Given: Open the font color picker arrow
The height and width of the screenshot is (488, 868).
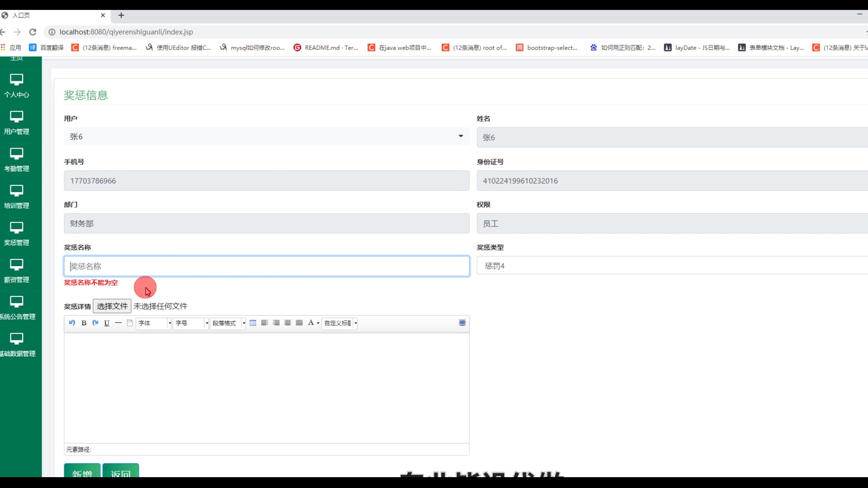Looking at the screenshot, I should click(318, 323).
